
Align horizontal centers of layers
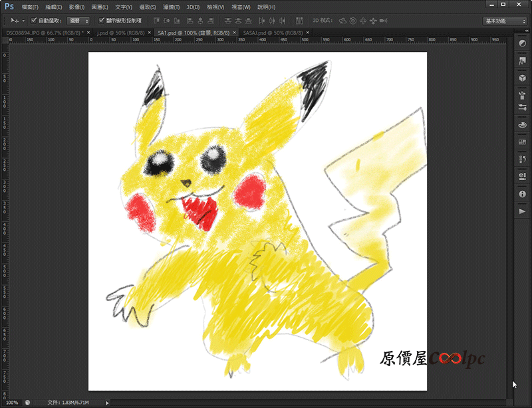point(201,21)
